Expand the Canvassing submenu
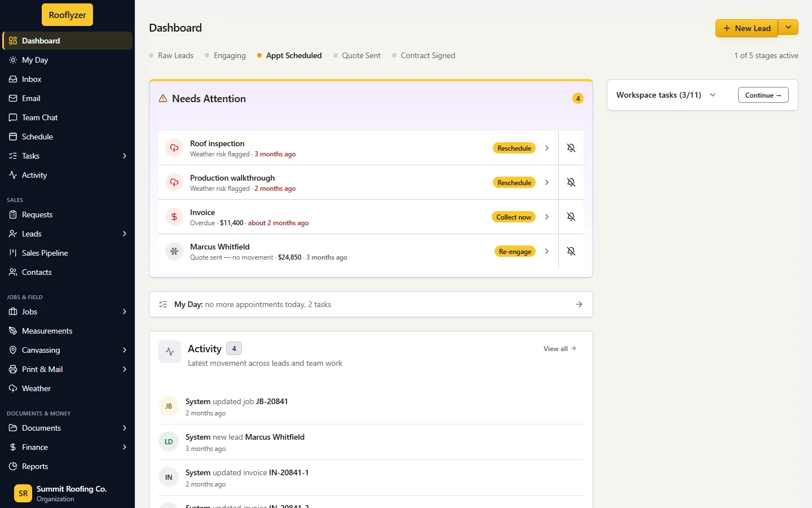The width and height of the screenshot is (812, 508). (125, 350)
